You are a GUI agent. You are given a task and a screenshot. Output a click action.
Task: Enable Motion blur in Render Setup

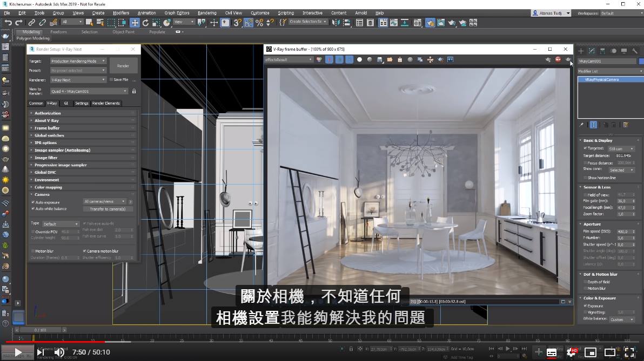(33, 251)
